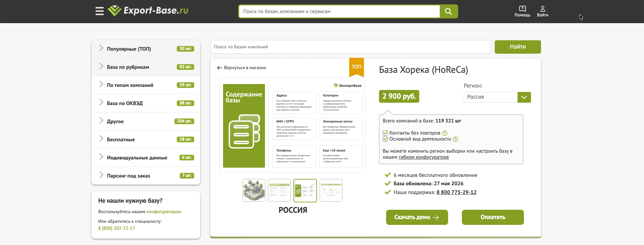The width and height of the screenshot is (644, 245).
Task: Click the База Хорека (HoReCa) title
Action: 423,70
